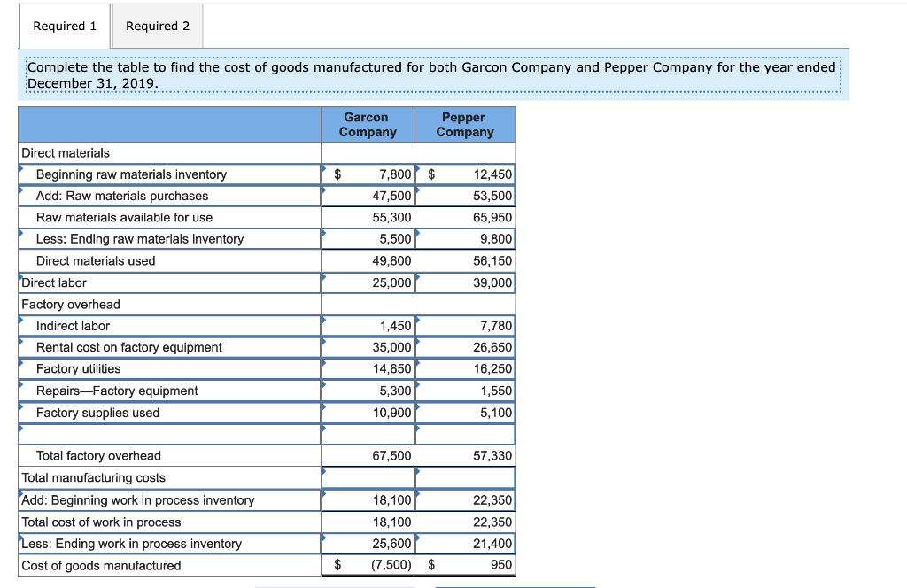Select Indirect labor label cell
This screenshot has width=907, height=588.
(170, 326)
